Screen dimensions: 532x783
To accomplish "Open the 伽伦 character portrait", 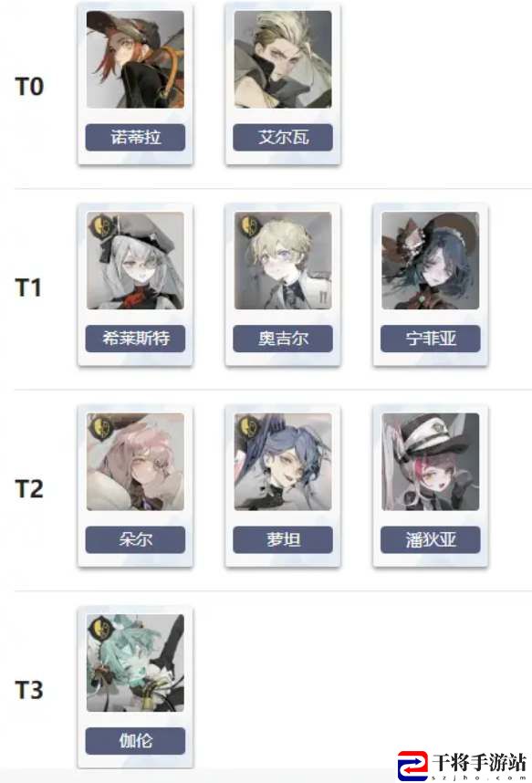I will (x=135, y=663).
